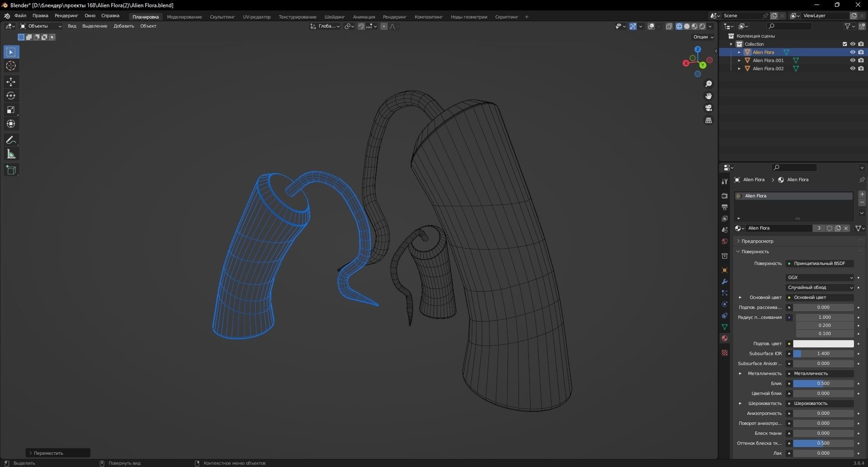Toggle camera view with the camera gizmo

(709, 108)
